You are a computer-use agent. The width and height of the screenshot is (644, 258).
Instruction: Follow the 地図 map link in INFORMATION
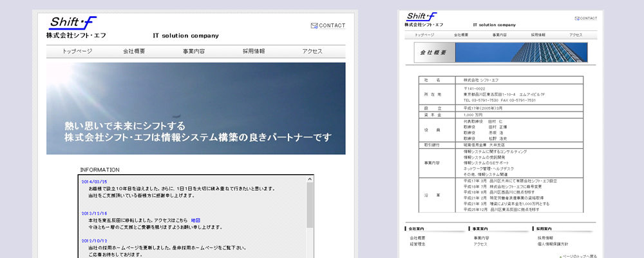[x=196, y=221]
